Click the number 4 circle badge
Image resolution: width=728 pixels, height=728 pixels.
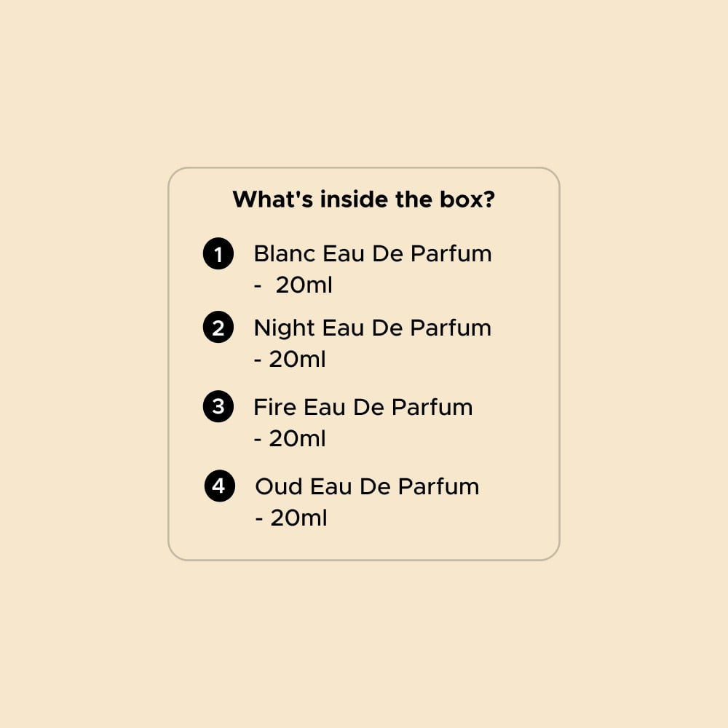[x=220, y=486]
